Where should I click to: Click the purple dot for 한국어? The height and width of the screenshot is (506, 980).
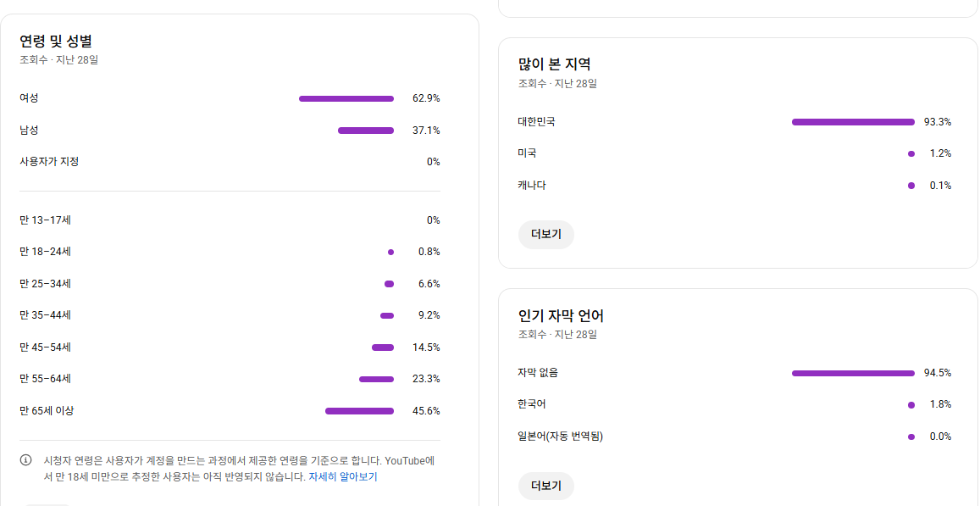pos(911,405)
